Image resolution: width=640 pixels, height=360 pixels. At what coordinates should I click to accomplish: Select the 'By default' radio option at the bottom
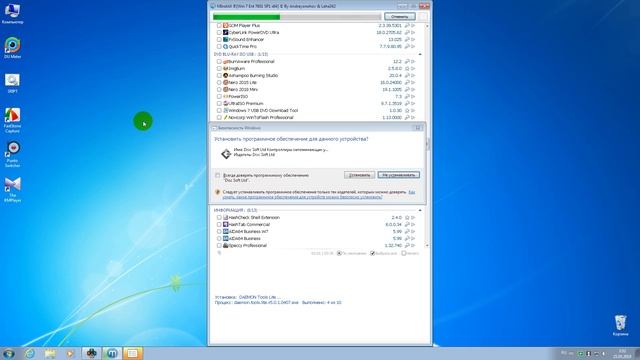tap(339, 253)
